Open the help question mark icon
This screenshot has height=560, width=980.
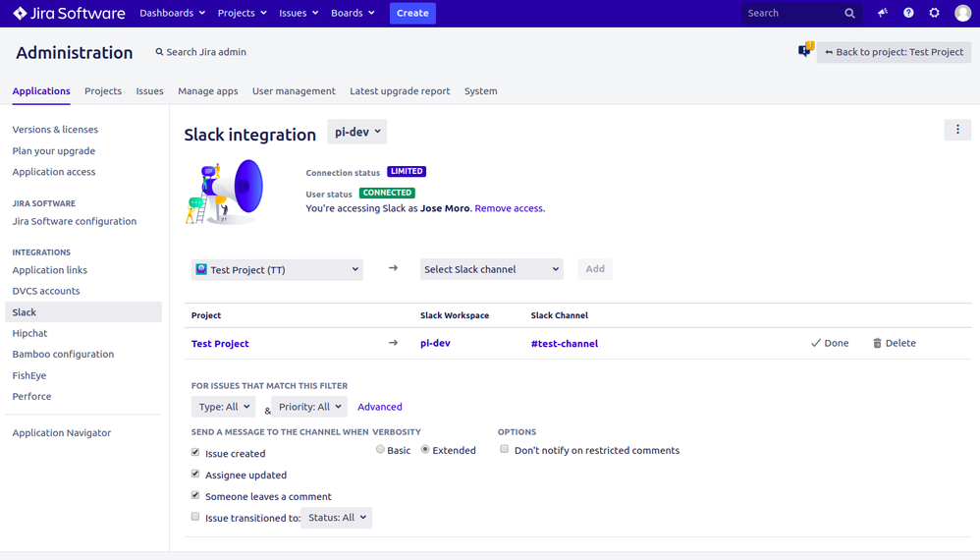908,13
